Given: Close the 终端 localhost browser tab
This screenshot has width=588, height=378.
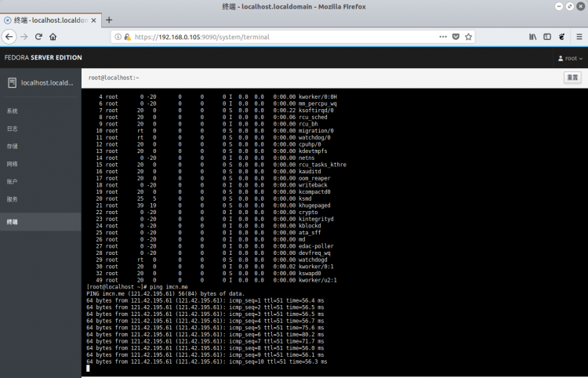Looking at the screenshot, I should (x=94, y=20).
